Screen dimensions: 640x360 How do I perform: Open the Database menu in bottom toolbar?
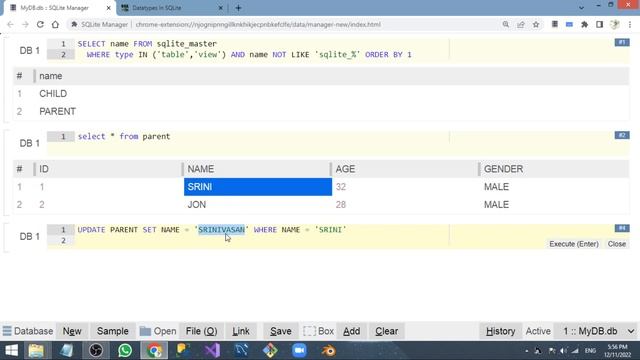pos(28,331)
